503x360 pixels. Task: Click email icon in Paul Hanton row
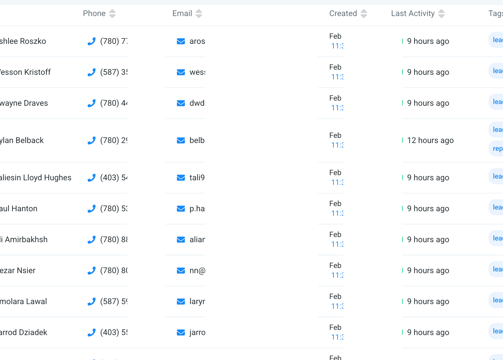(181, 209)
